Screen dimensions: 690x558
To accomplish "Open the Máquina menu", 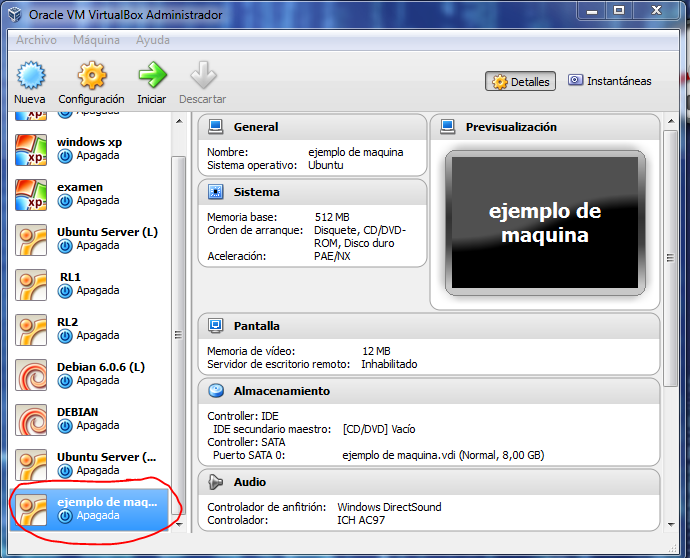I will tap(96, 40).
